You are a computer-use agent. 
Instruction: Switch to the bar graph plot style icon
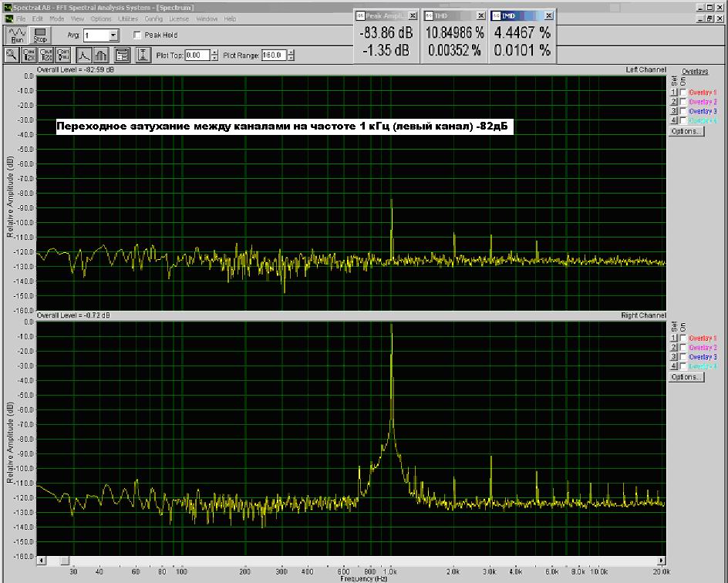[x=100, y=55]
